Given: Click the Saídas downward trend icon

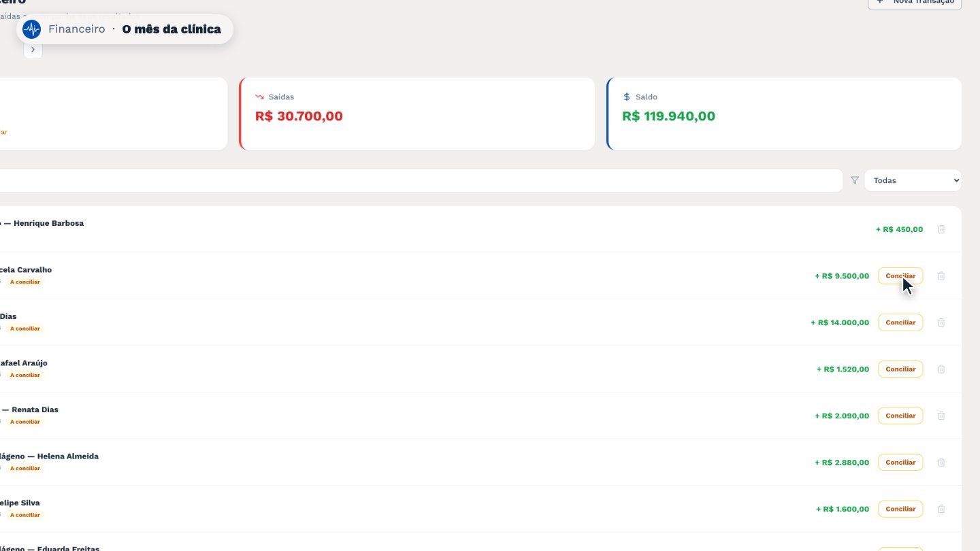Looking at the screenshot, I should (259, 97).
